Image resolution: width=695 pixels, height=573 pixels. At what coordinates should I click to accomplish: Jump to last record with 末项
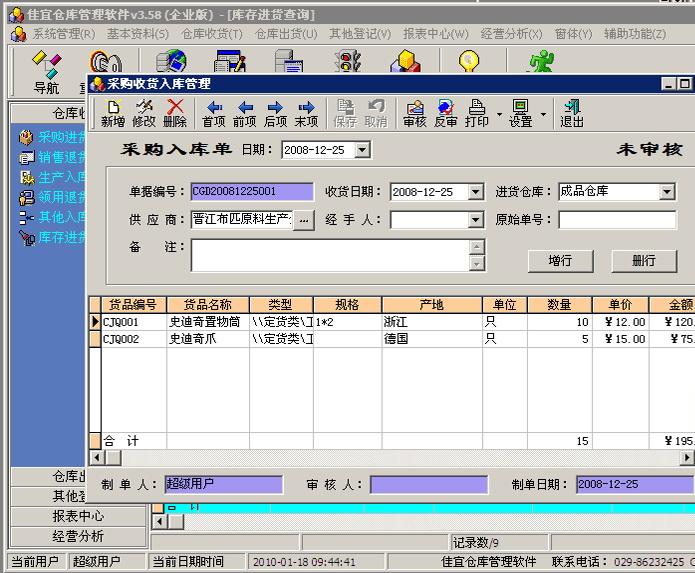[x=306, y=113]
